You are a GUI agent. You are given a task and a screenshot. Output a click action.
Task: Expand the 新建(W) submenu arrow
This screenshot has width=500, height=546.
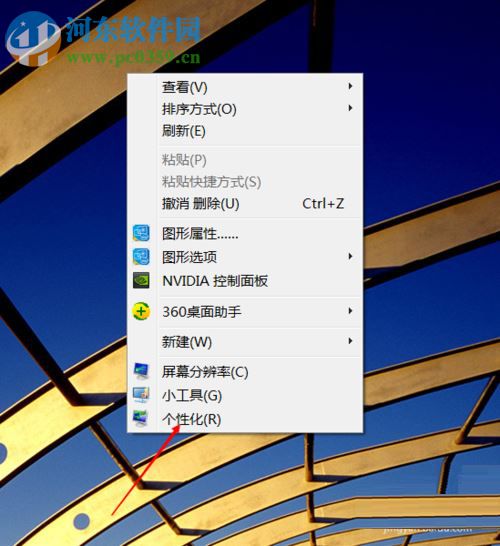[x=350, y=341]
